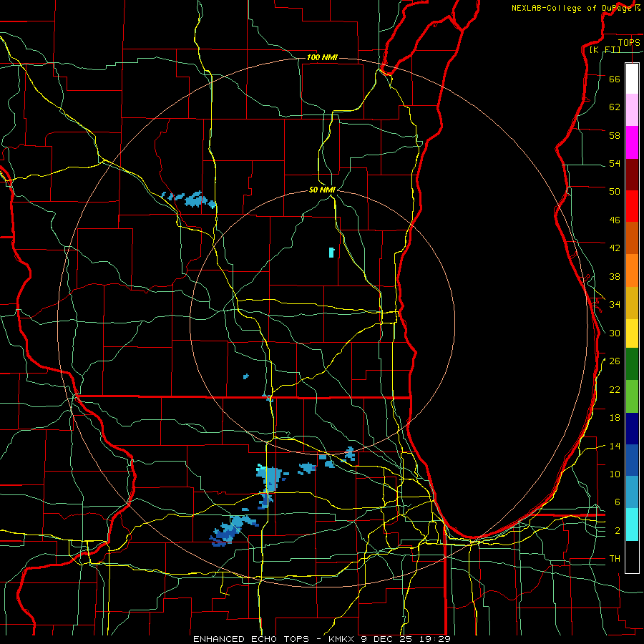Click the 9 DEC 25 date
644x644 pixels.
(x=388, y=639)
